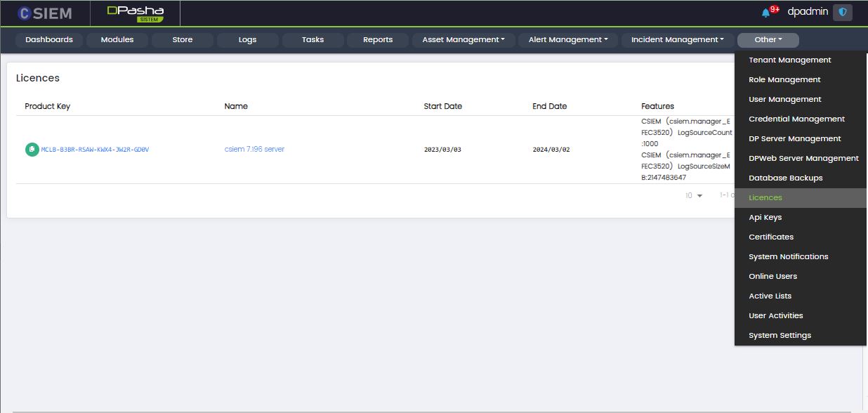Click the CSIEM logo
This screenshot has height=413, width=868.
[45, 13]
